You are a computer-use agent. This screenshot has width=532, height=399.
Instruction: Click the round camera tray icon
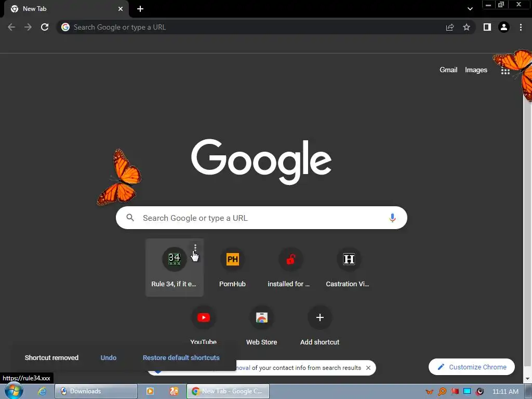480,392
